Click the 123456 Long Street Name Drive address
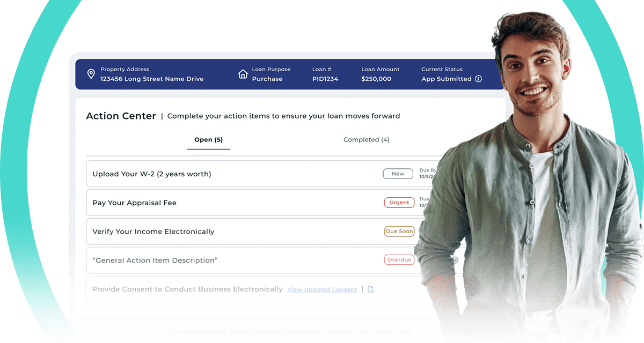The width and height of the screenshot is (644, 343). [152, 79]
